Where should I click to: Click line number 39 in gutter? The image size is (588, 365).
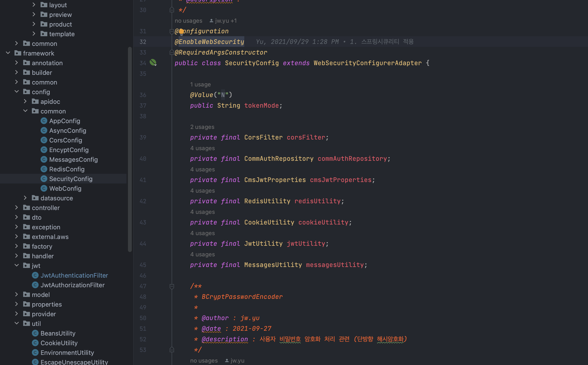tap(143, 138)
